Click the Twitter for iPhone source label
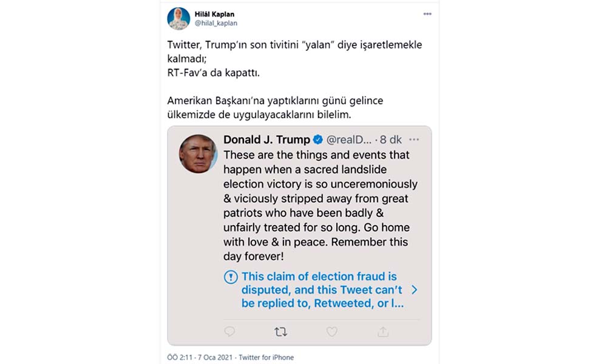The width and height of the screenshot is (607, 364). click(266, 357)
